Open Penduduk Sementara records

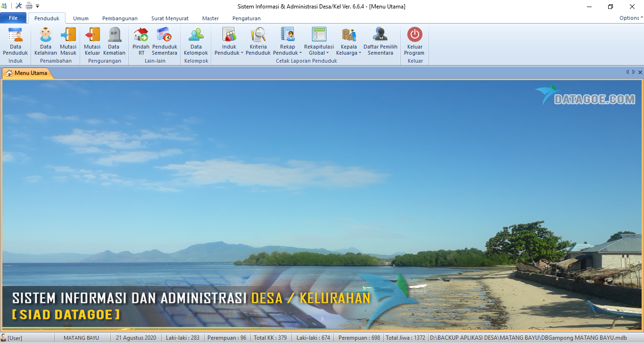[165, 35]
